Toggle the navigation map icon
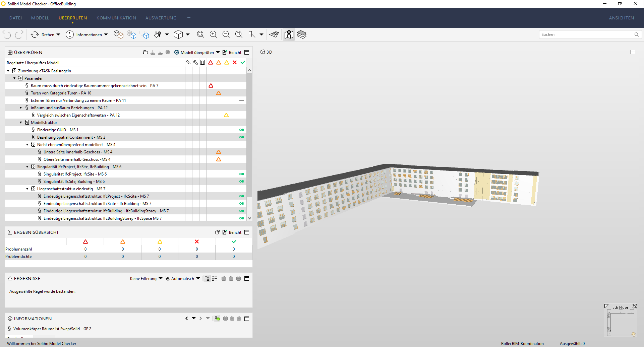 tap(289, 34)
